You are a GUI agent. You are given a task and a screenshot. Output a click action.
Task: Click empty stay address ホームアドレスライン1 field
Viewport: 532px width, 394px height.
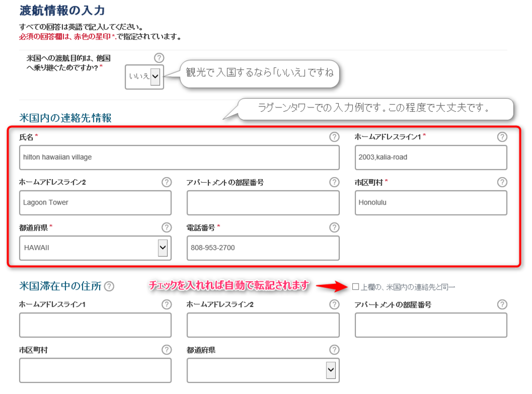click(x=96, y=325)
